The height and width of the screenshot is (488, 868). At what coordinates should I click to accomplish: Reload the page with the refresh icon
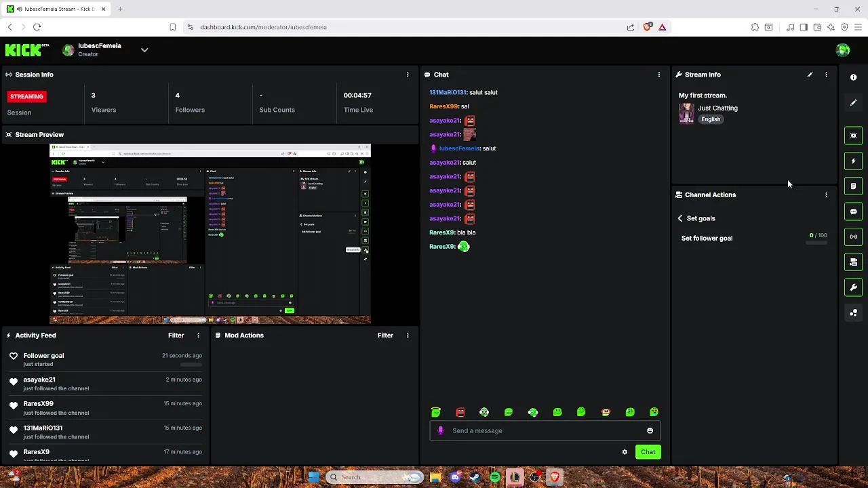click(37, 27)
